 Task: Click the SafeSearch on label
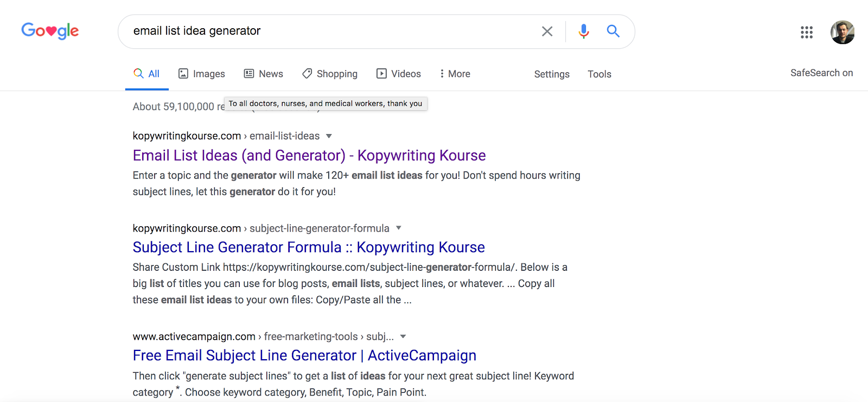(821, 73)
